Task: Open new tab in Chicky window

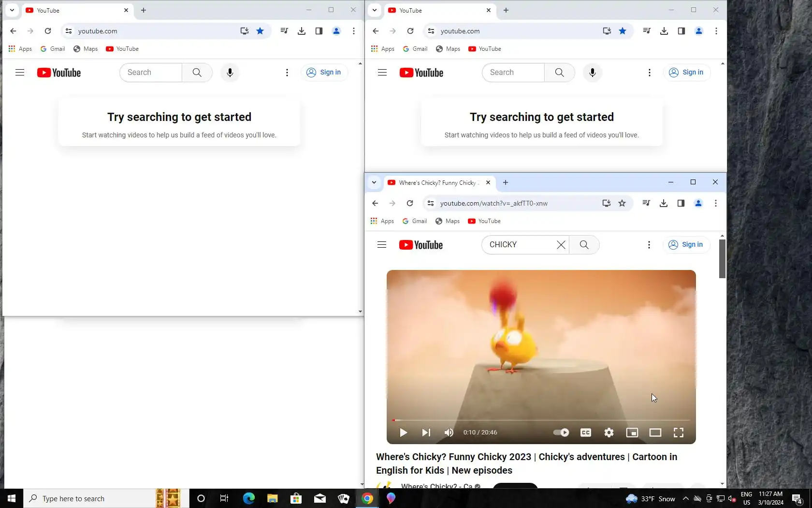Action: pos(506,182)
